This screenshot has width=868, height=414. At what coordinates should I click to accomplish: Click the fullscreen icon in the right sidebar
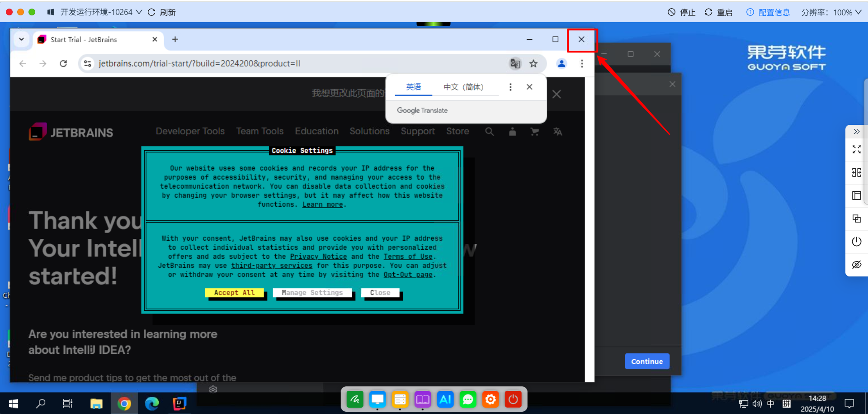point(857,149)
